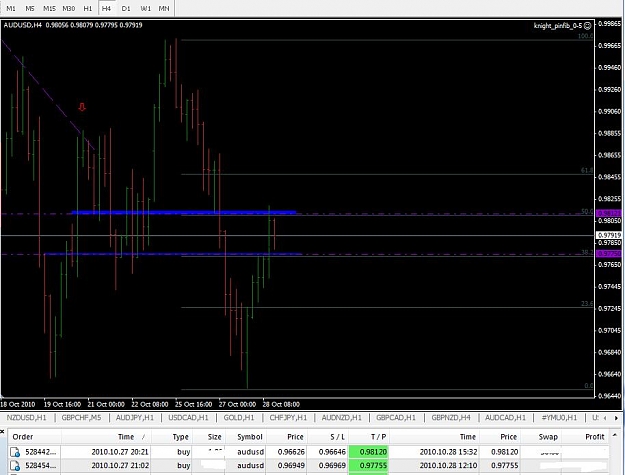The height and width of the screenshot is (475, 625).
Task: Open the NZDUSD,H1 chart tab
Action: pyautogui.click(x=27, y=418)
